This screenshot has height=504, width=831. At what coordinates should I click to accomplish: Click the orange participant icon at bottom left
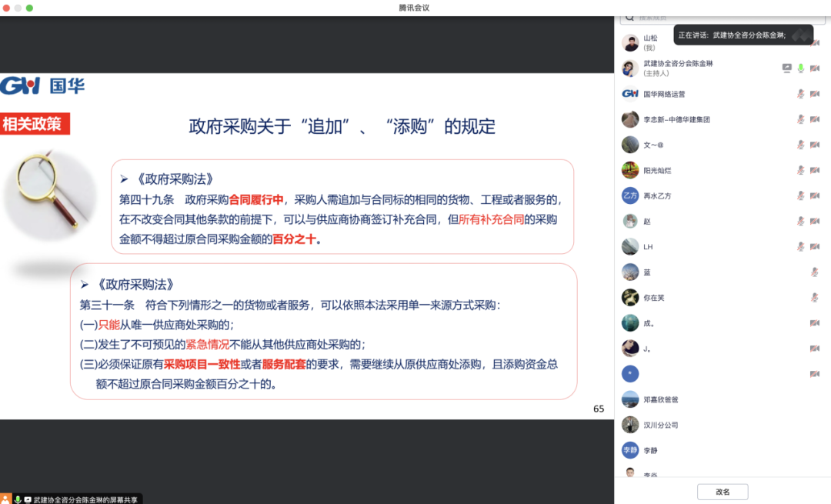[x=5, y=497]
